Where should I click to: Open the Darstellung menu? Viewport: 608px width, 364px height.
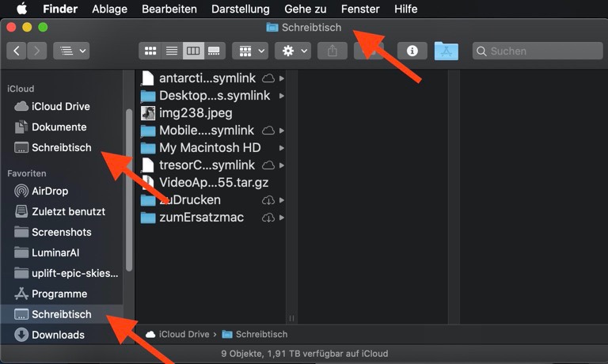(x=241, y=9)
